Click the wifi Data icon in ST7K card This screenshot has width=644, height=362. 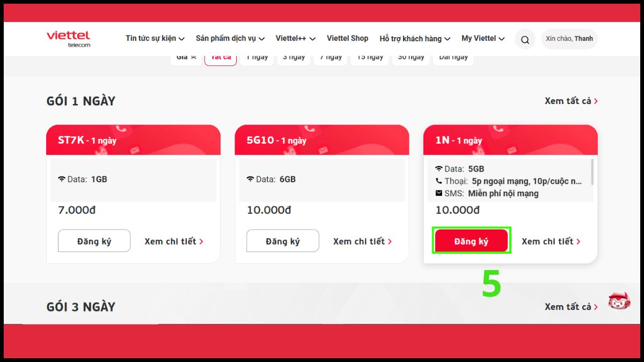click(62, 179)
